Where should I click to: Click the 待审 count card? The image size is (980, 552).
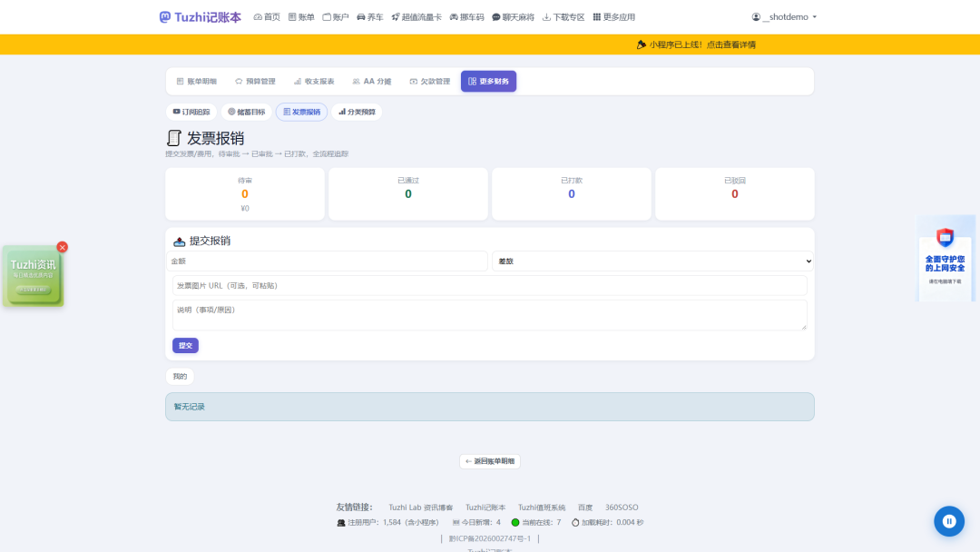click(245, 193)
